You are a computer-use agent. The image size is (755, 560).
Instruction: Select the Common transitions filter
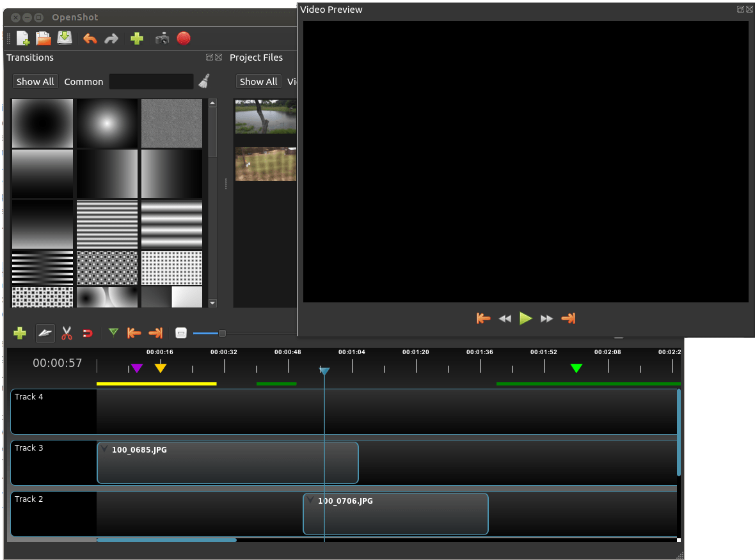(84, 82)
